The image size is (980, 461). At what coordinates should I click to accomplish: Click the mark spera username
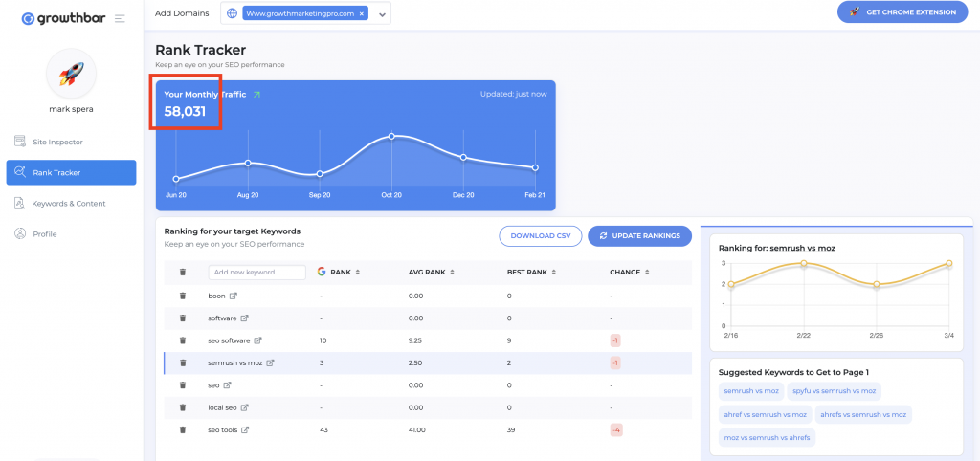(71, 110)
